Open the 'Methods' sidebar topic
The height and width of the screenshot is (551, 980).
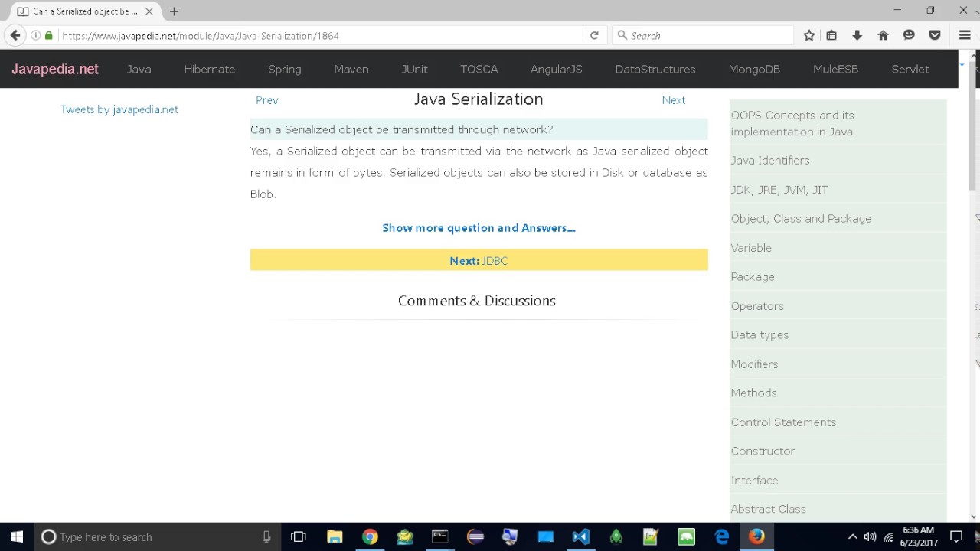pos(753,393)
